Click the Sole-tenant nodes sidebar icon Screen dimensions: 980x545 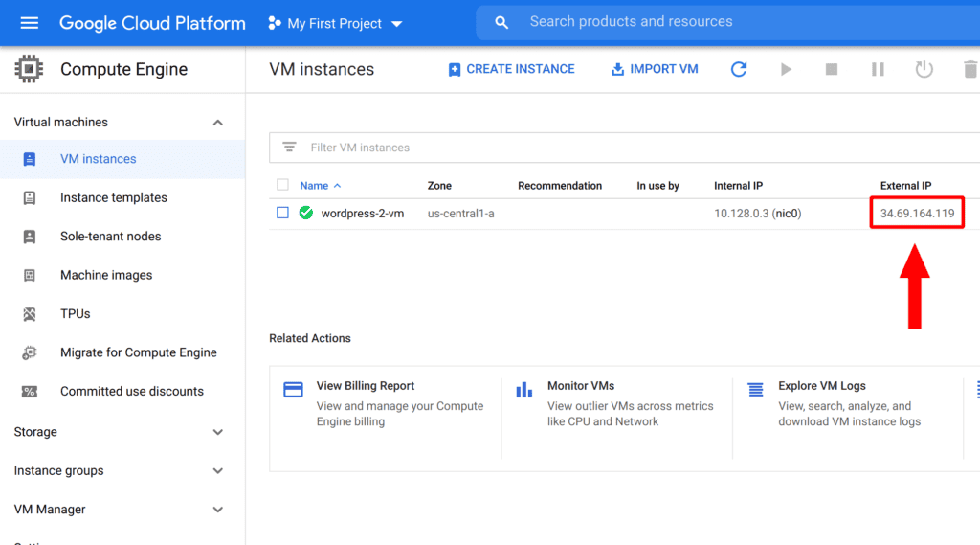(30, 237)
